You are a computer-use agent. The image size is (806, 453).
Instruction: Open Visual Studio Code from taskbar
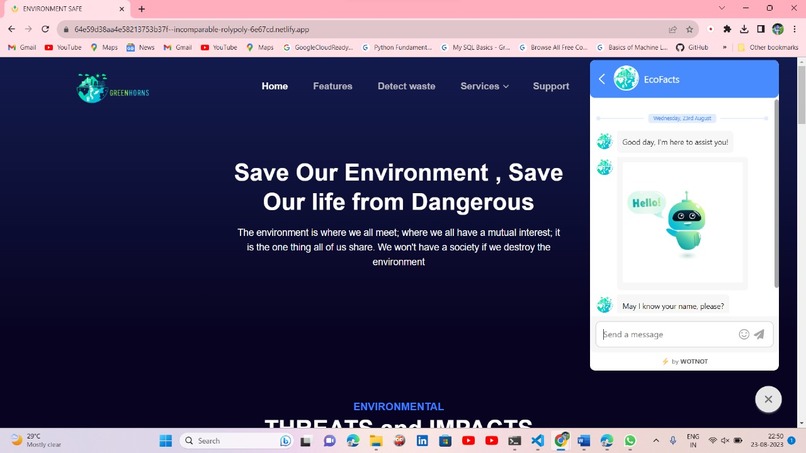pos(537,441)
